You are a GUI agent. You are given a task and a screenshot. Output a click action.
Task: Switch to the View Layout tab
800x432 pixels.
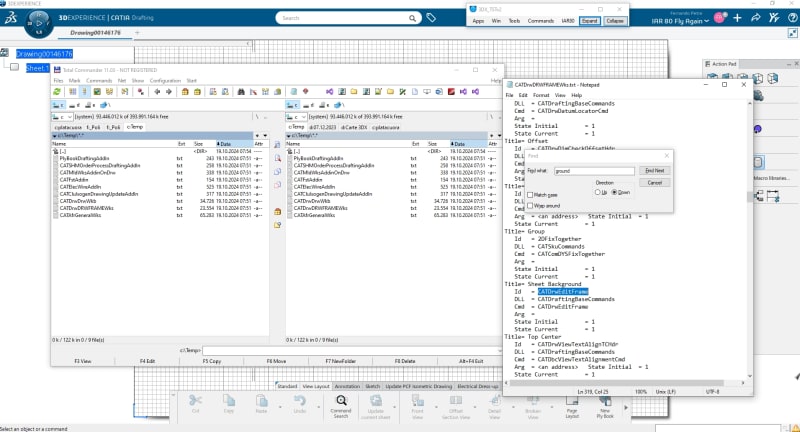[x=316, y=387]
